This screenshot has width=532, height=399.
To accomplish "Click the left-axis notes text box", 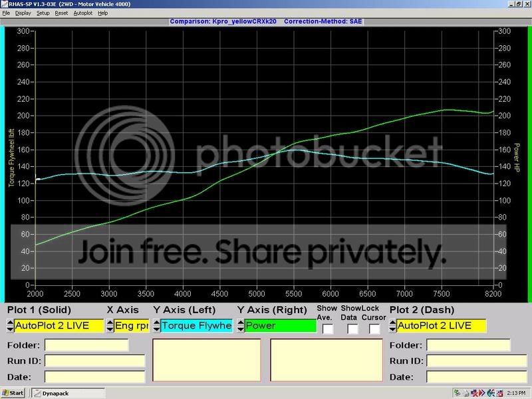I will pyautogui.click(x=207, y=360).
